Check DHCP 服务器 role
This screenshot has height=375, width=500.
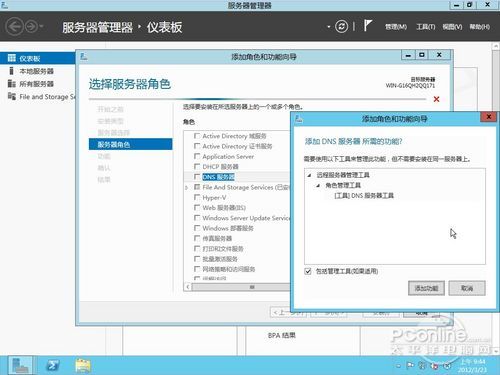click(x=197, y=166)
